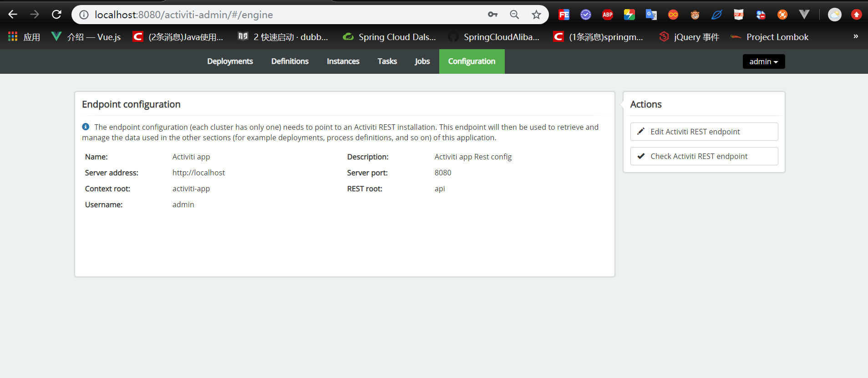Click Check Activiti REST endpoint button
The width and height of the screenshot is (868, 378).
pos(704,156)
